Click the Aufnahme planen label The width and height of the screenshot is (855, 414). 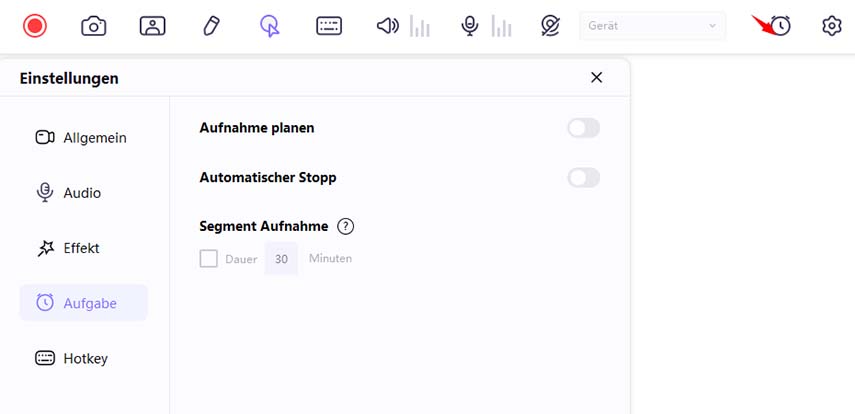[x=257, y=128]
